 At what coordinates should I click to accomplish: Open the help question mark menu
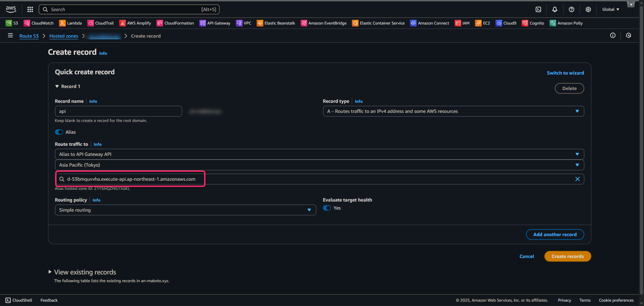point(572,9)
